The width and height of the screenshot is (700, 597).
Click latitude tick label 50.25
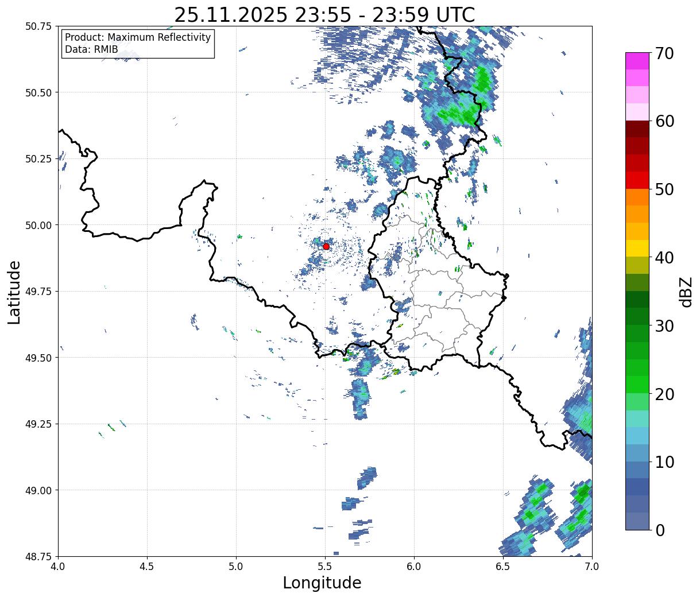point(38,159)
